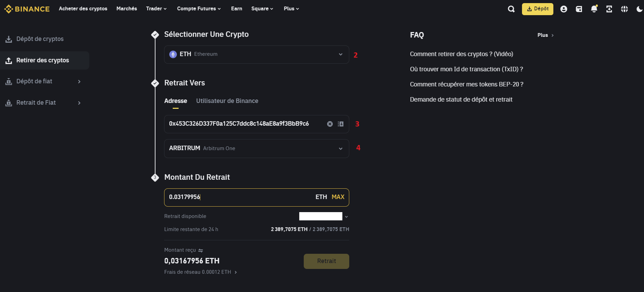Open the address book icon
The width and height of the screenshot is (644, 292).
[341, 124]
